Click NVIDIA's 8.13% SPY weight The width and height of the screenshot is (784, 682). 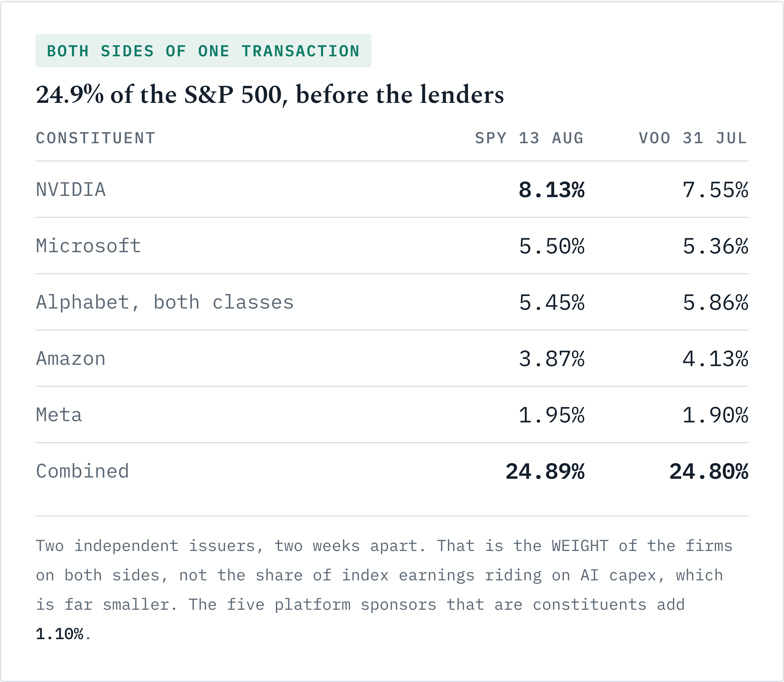pos(551,190)
